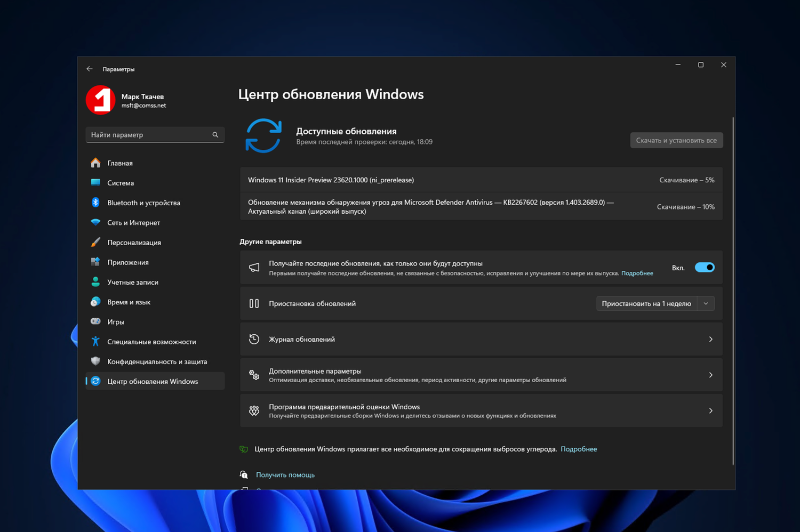Disable receiving latest updates immediately toggle
Screen dimensions: 800x532
pos(705,267)
